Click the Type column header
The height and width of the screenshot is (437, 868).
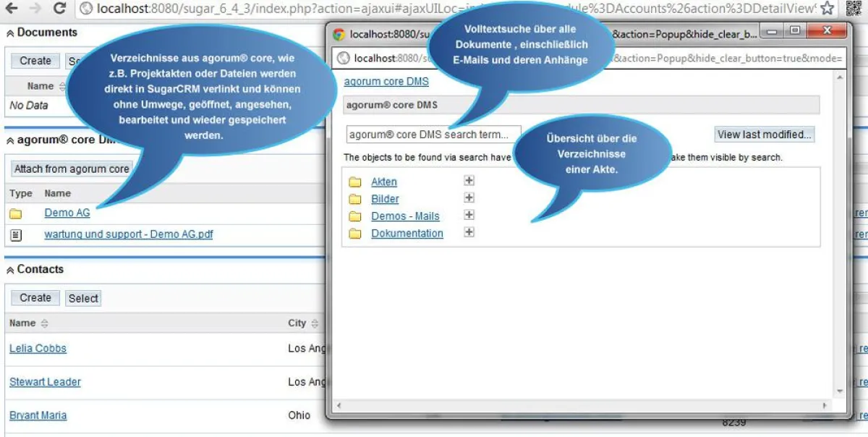coord(21,193)
